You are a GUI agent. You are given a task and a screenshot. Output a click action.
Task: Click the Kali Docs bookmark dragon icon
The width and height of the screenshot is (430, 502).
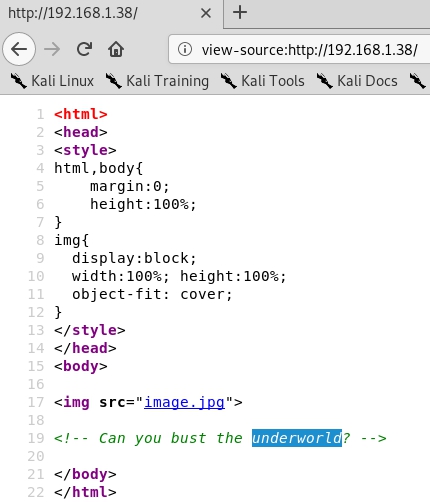pyautogui.click(x=324, y=81)
